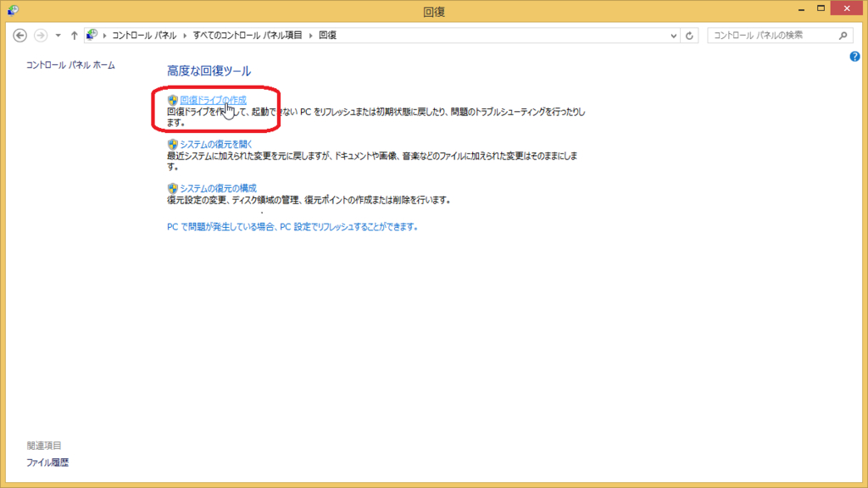Minimize the 回復 window
The image size is (868, 488).
tap(801, 8)
